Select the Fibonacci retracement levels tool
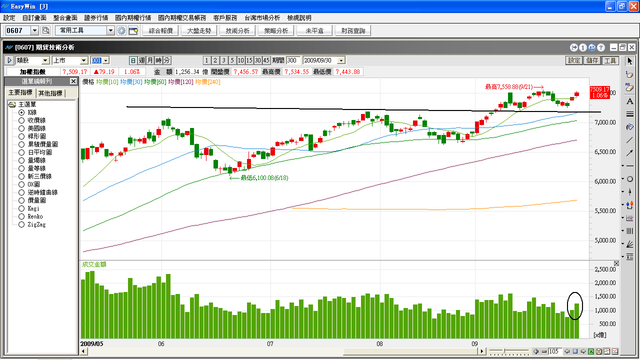 pyautogui.click(x=630, y=257)
